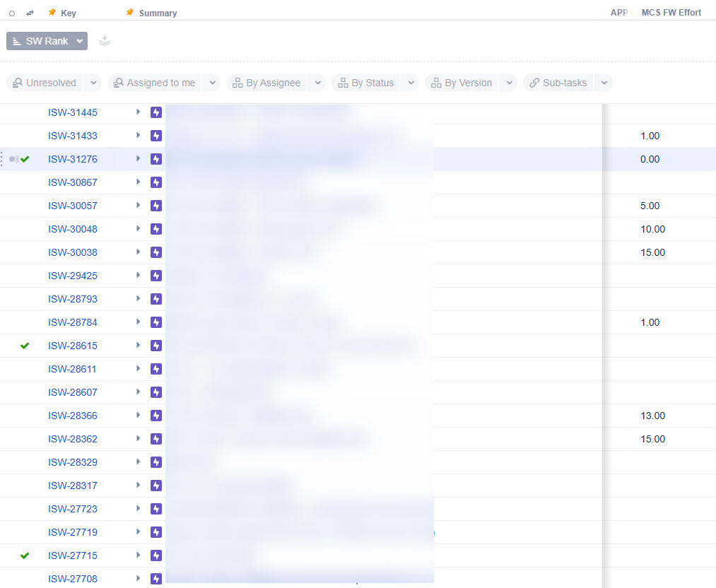Screen dimensions: 716x588
Task: Click the epic icon for ISW-29425
Action: [x=156, y=276]
